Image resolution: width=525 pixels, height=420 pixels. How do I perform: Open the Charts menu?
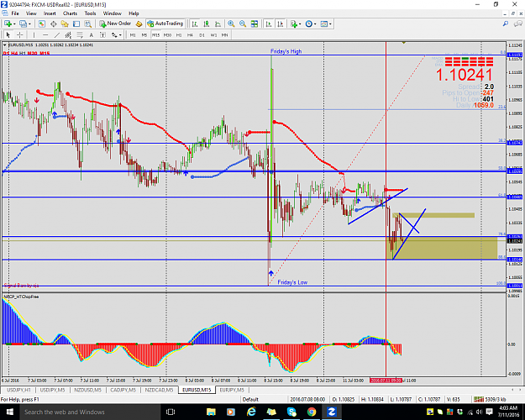pyautogui.click(x=70, y=13)
